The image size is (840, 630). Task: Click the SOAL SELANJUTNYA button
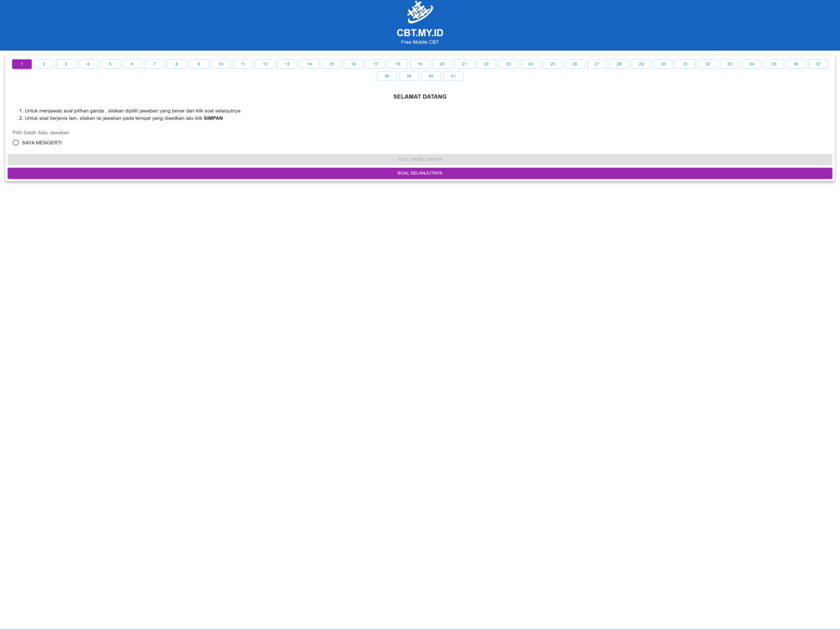pos(420,173)
